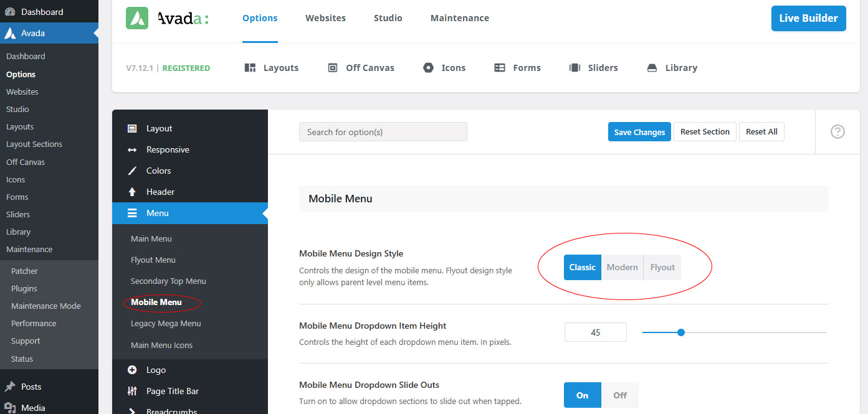Click the Reset Section button
Screen dimensions: 868x414
point(705,131)
